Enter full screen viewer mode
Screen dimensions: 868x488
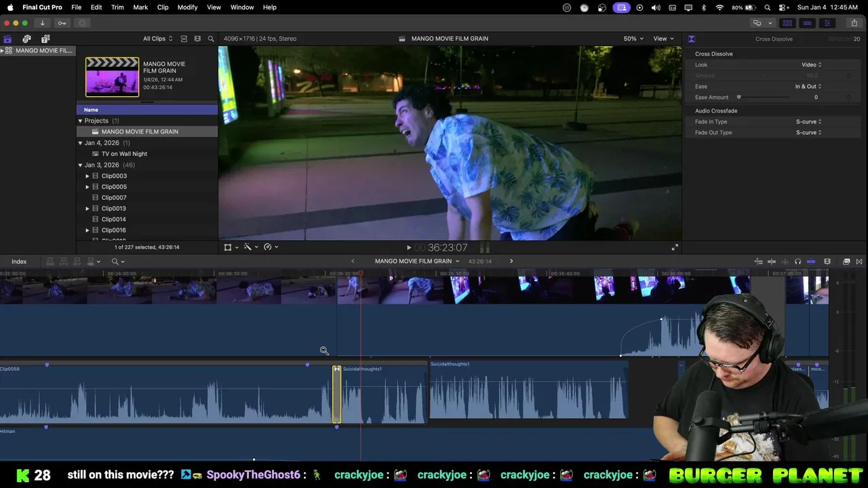pos(675,248)
